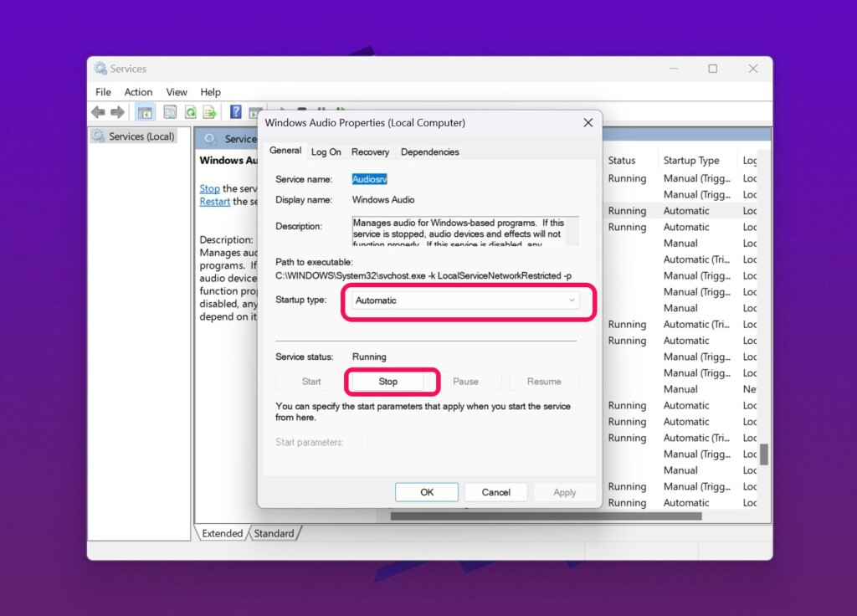The height and width of the screenshot is (616, 857).
Task: Open the Help menu
Action: point(210,92)
